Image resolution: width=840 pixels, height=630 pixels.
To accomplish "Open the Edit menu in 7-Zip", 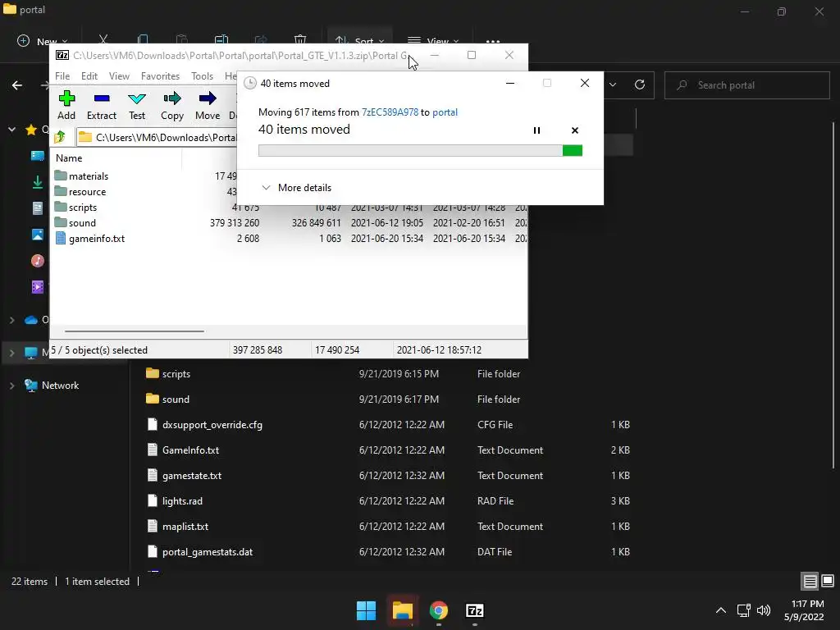I will pyautogui.click(x=89, y=76).
